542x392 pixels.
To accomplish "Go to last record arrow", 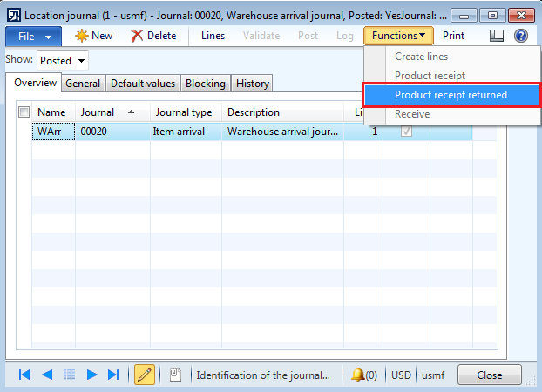I will (113, 375).
